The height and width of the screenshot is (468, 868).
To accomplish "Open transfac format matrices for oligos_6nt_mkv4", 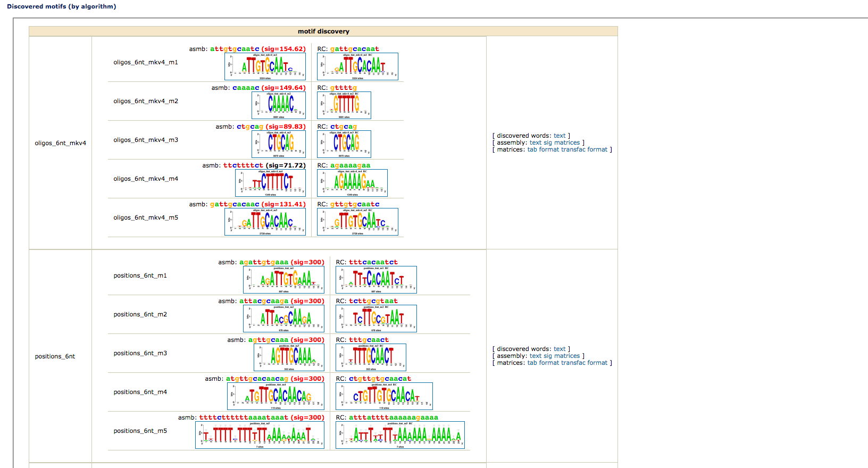I will click(584, 149).
